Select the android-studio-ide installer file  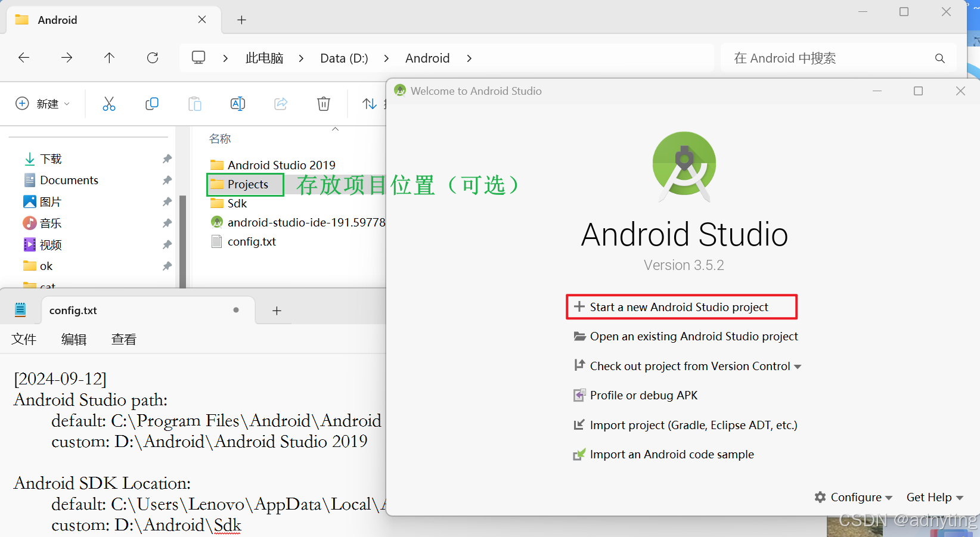298,222
